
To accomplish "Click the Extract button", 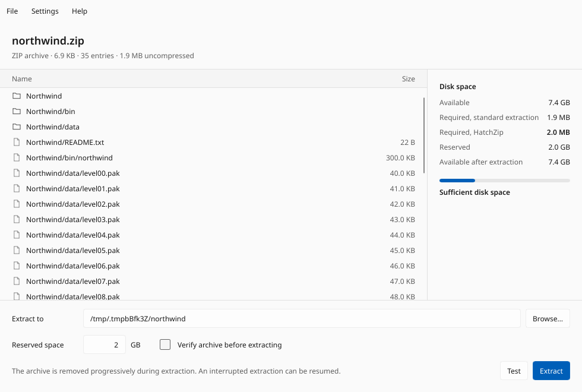I will [551, 371].
